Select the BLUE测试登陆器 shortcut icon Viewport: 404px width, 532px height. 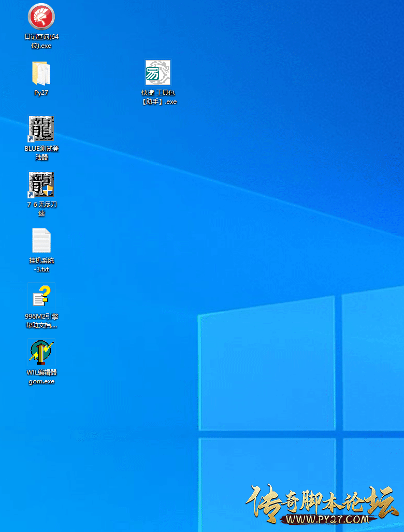pos(41,128)
